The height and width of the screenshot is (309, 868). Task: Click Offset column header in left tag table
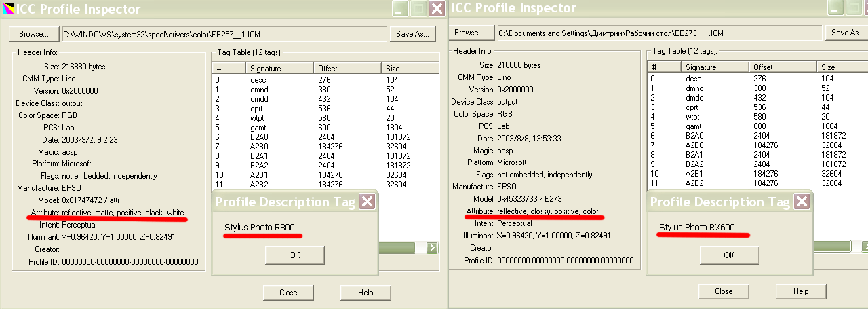tap(348, 69)
